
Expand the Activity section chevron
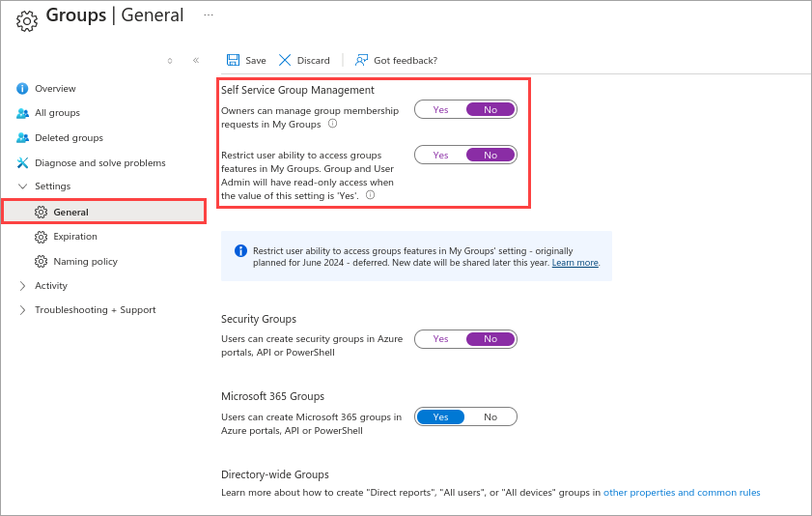pos(22,286)
